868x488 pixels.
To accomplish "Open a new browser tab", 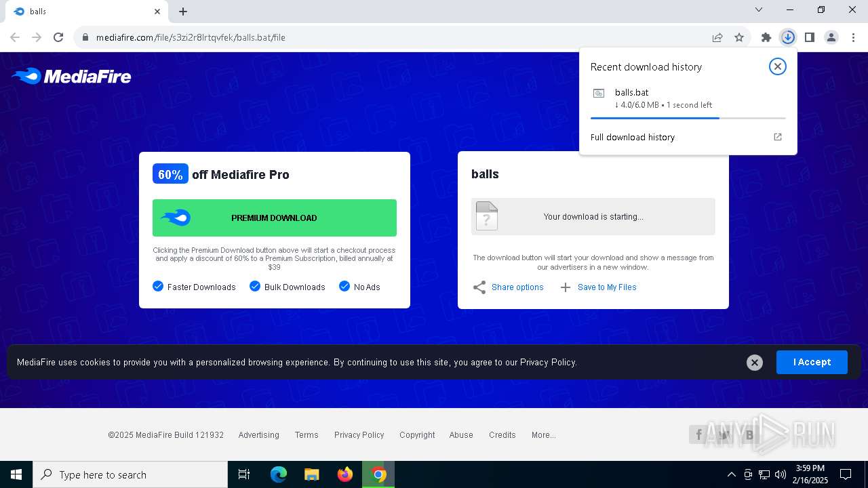I will pyautogui.click(x=183, y=12).
